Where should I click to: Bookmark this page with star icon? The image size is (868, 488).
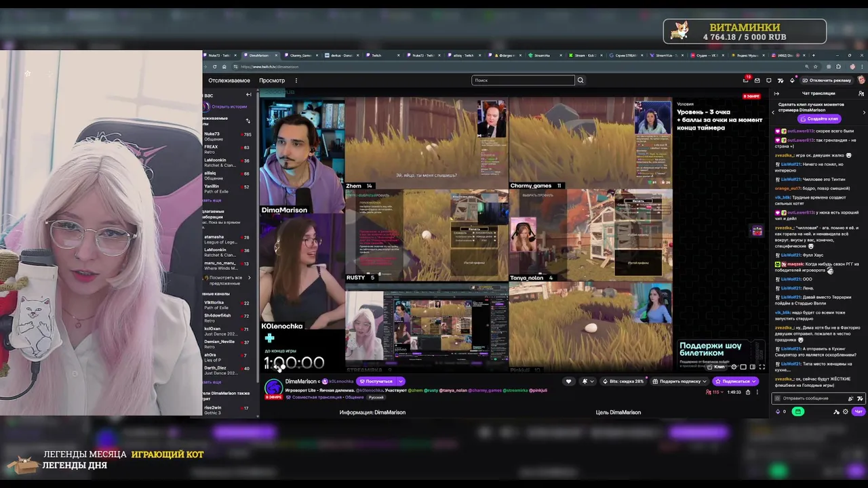coord(815,66)
